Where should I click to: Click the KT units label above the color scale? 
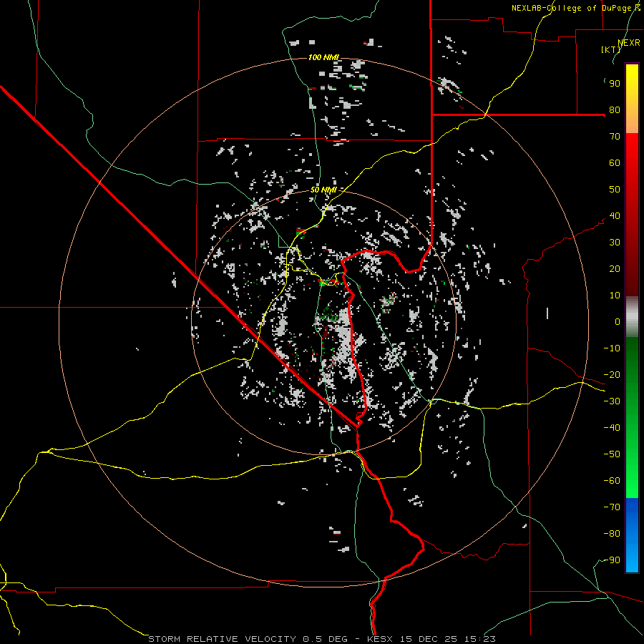tap(611, 49)
